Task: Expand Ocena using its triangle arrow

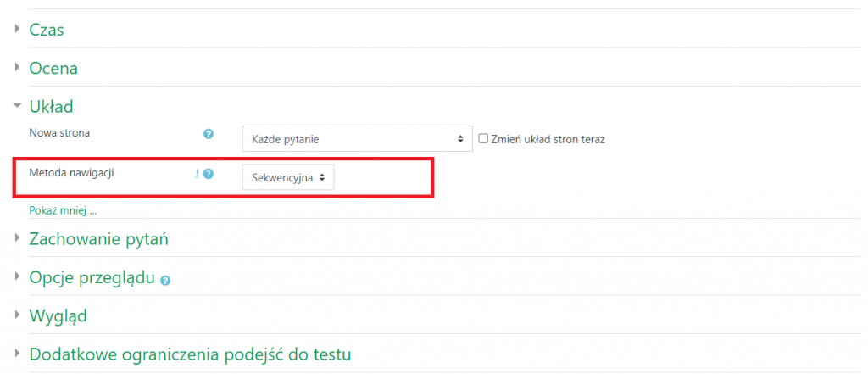Action: tap(18, 67)
